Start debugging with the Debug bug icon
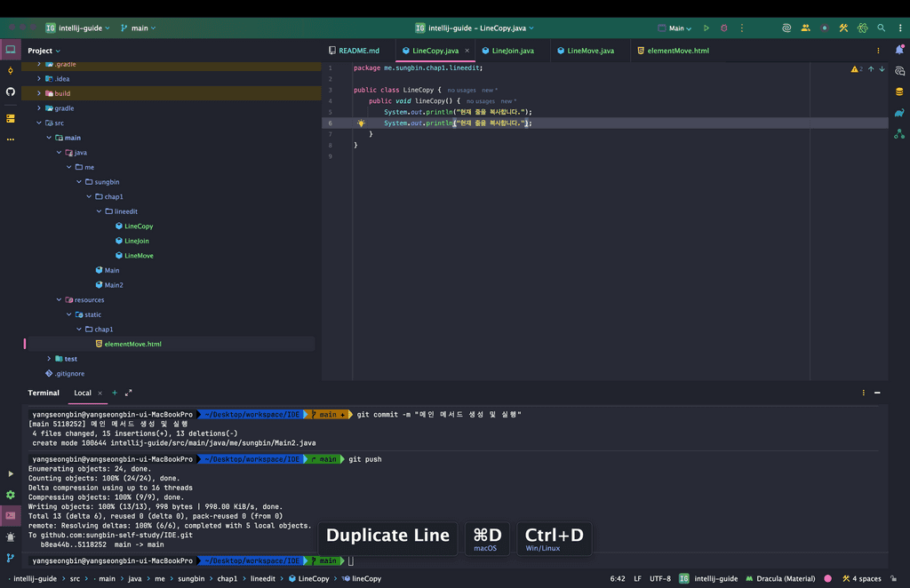Viewport: 910px width, 588px height. coord(723,28)
